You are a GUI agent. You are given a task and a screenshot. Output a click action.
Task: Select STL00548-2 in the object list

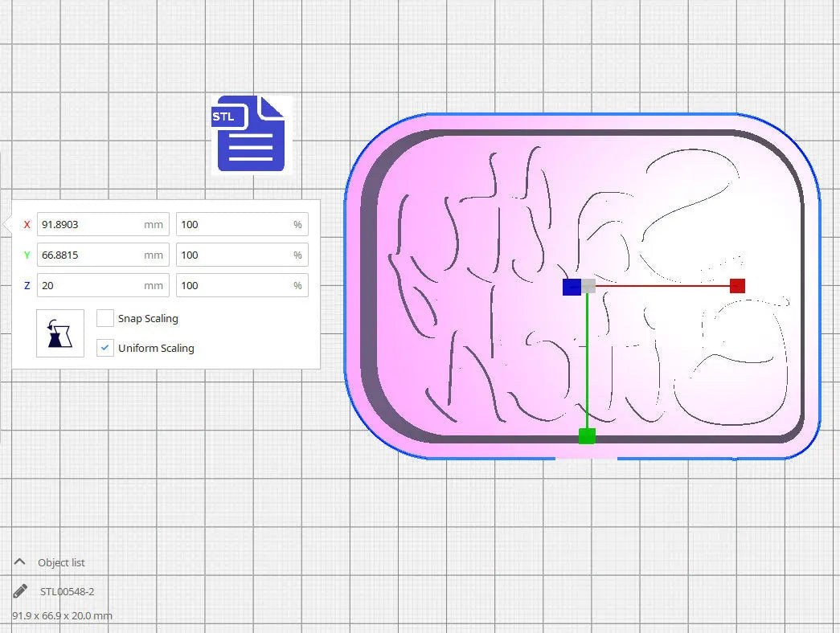68,590
